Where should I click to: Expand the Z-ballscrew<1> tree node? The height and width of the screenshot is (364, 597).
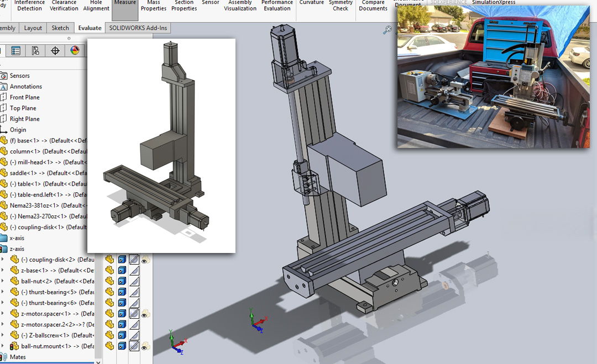(3, 335)
